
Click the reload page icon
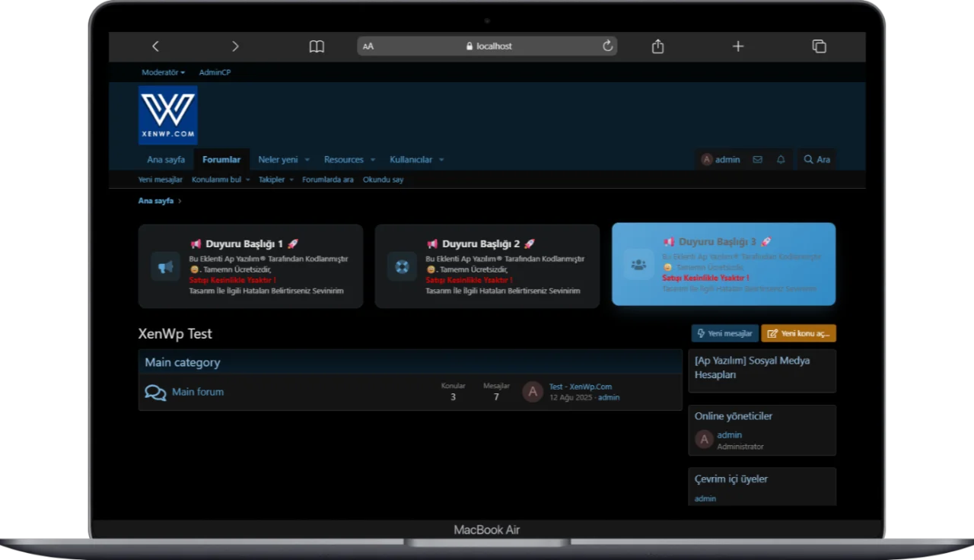click(x=607, y=46)
